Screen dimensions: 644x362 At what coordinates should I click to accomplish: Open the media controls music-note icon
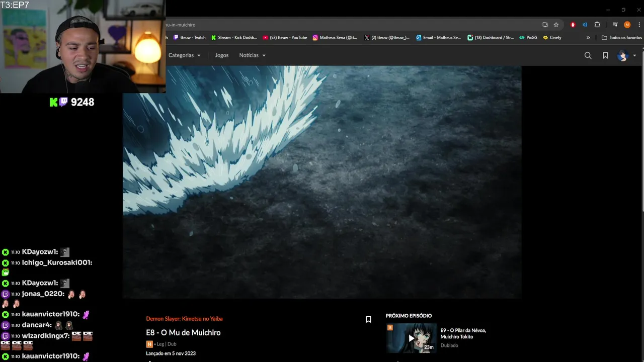(615, 25)
